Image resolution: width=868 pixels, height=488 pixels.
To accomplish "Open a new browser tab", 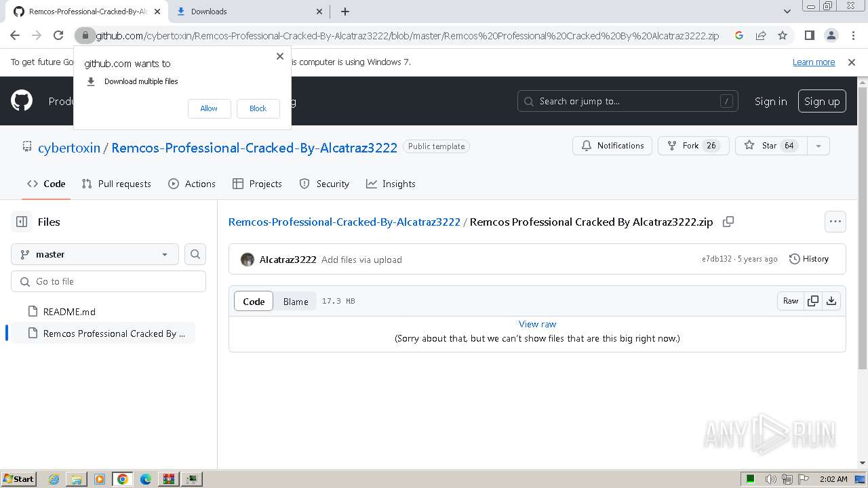I will click(344, 12).
